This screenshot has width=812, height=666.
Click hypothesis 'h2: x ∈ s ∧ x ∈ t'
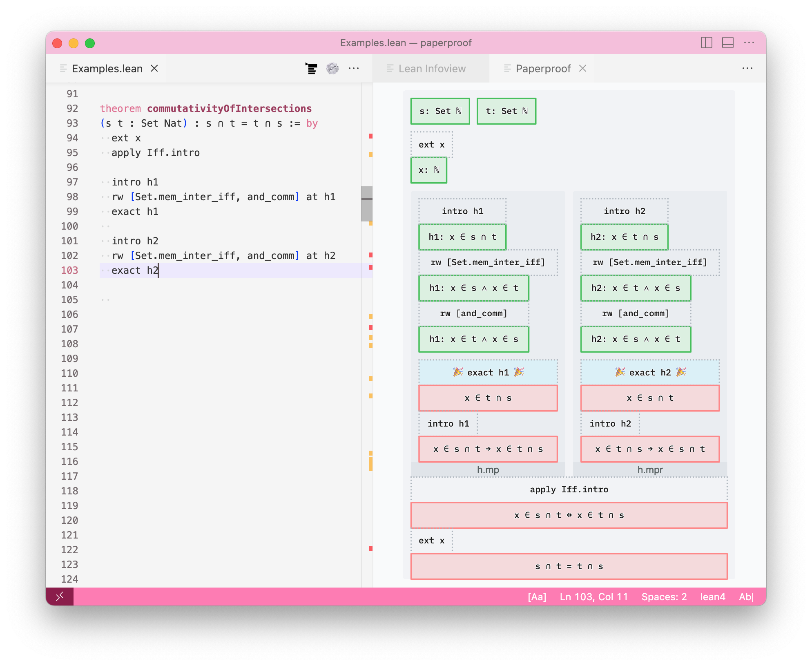(636, 339)
